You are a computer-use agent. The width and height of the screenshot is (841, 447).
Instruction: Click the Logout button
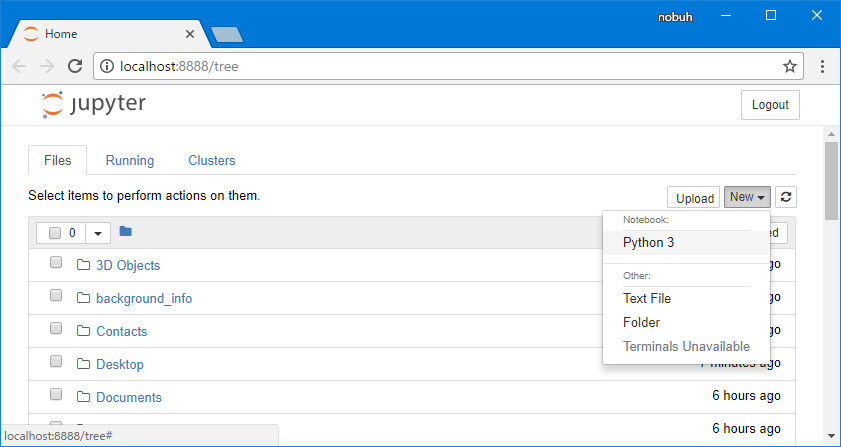point(770,105)
